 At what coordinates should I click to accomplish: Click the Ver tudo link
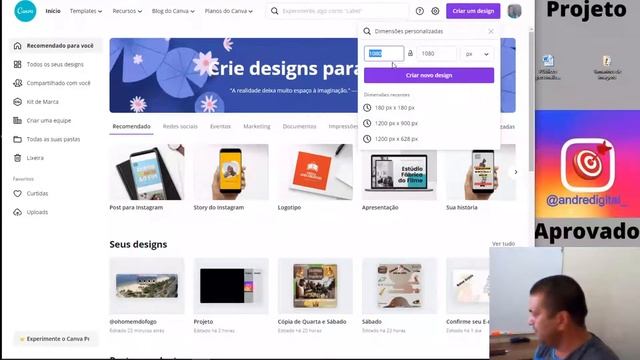coord(503,244)
